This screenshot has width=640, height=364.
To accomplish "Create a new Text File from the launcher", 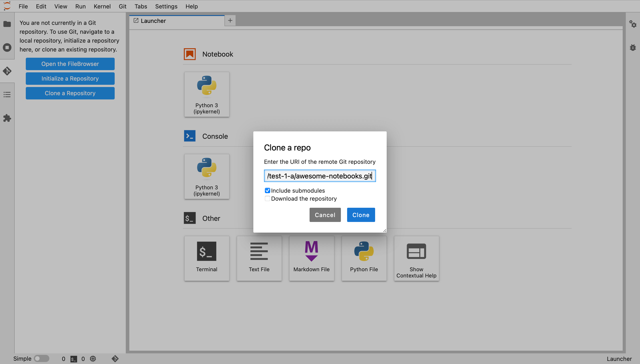I will [259, 258].
